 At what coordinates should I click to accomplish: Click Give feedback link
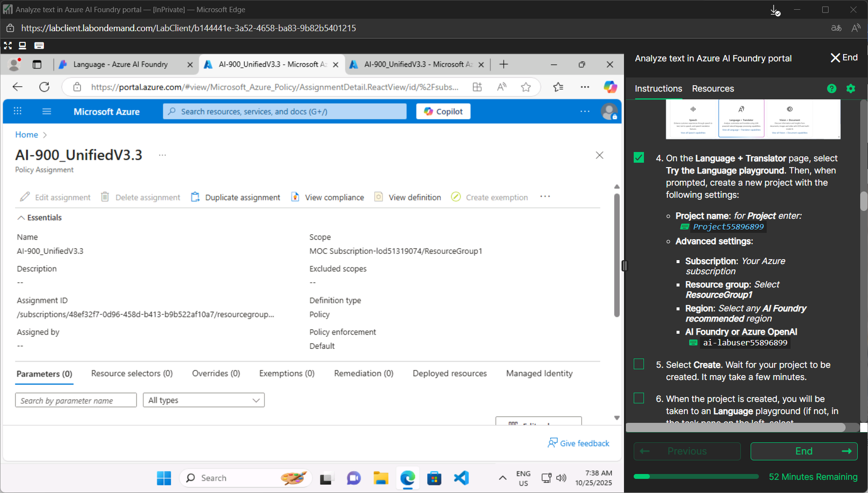point(579,443)
